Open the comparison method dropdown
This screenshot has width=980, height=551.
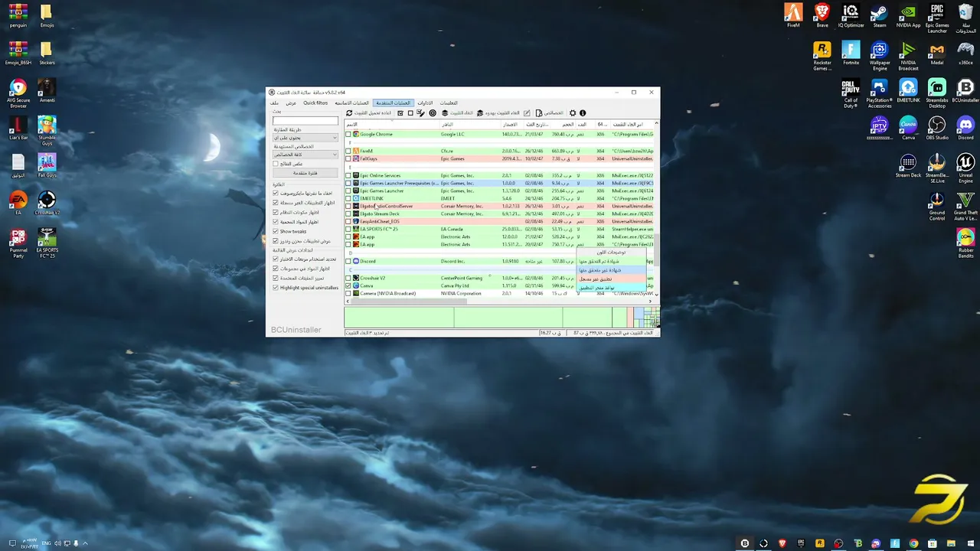click(305, 138)
